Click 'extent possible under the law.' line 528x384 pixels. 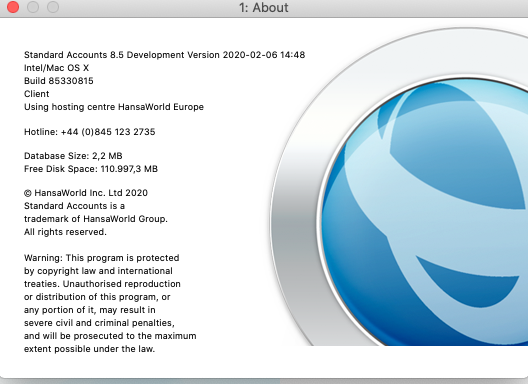point(89,349)
